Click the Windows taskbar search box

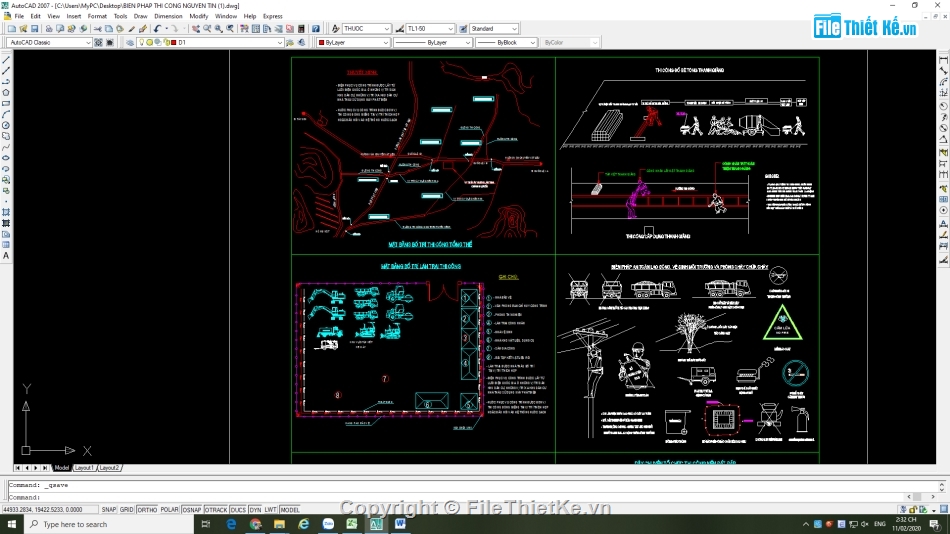click(109, 524)
